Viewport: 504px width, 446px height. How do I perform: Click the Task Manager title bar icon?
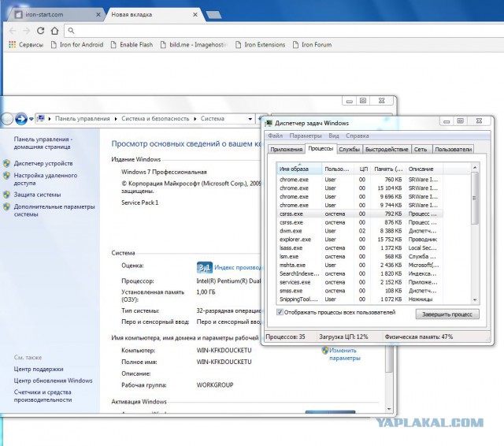pyautogui.click(x=269, y=123)
